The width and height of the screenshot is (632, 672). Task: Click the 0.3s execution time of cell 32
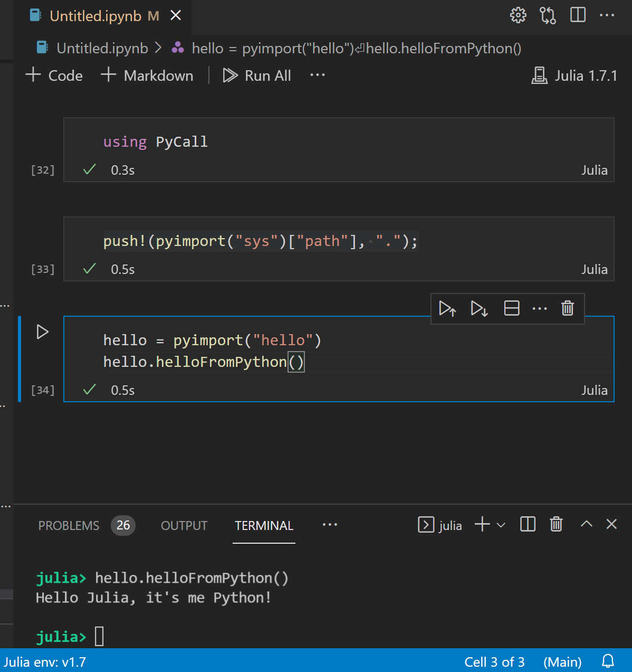[122, 170]
